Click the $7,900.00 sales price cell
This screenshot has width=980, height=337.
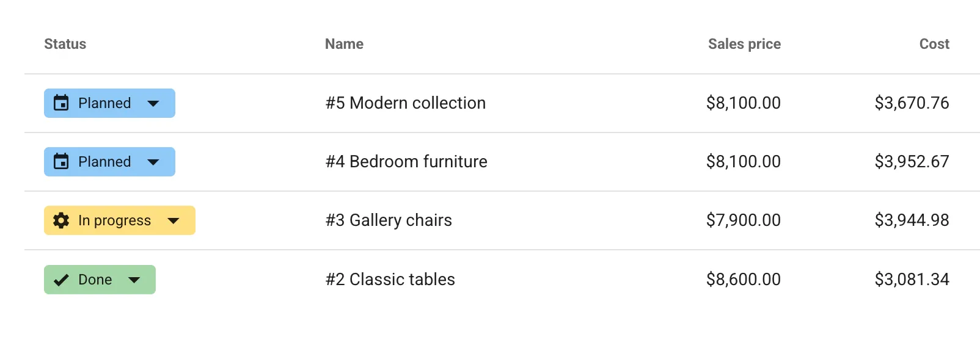[743, 220]
